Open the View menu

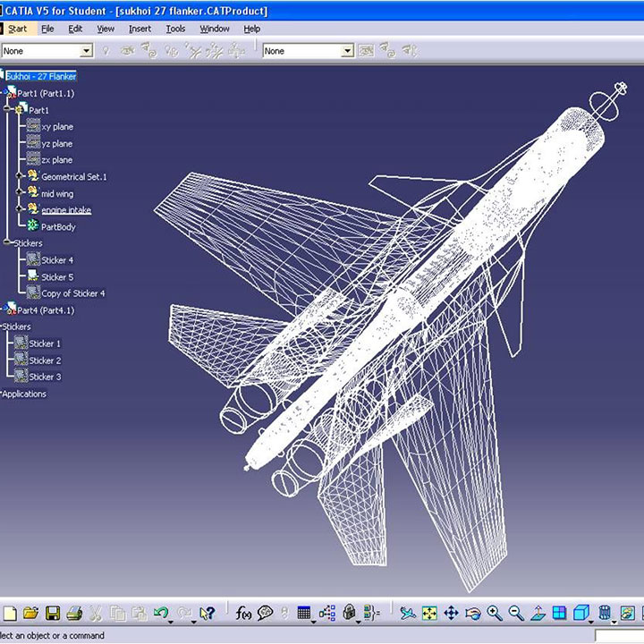[x=106, y=29]
